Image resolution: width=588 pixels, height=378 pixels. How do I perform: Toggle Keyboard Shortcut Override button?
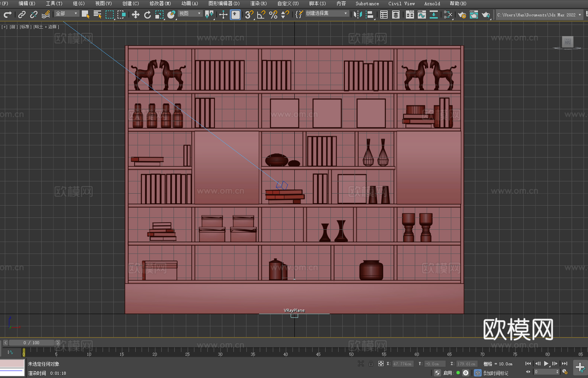235,14
